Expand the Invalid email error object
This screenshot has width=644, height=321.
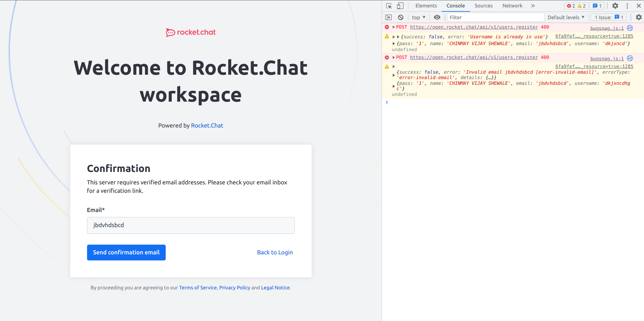pyautogui.click(x=394, y=75)
